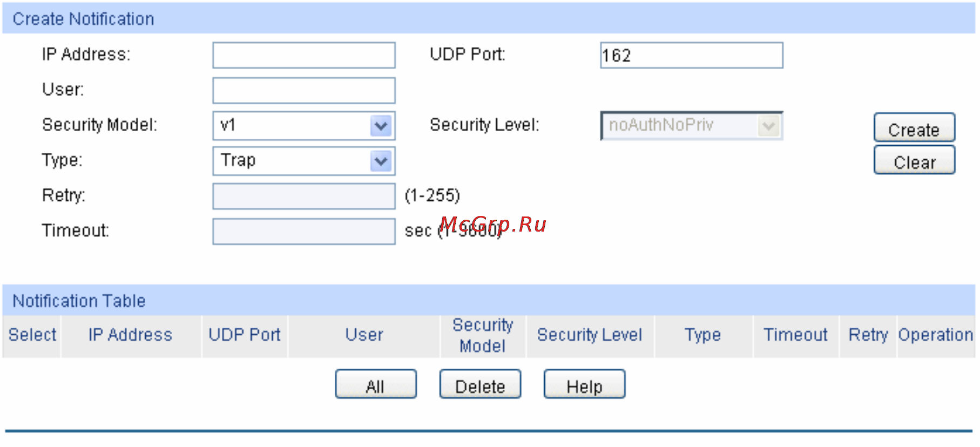The width and height of the screenshot is (980, 447).
Task: Click the Create button
Action: [x=914, y=128]
